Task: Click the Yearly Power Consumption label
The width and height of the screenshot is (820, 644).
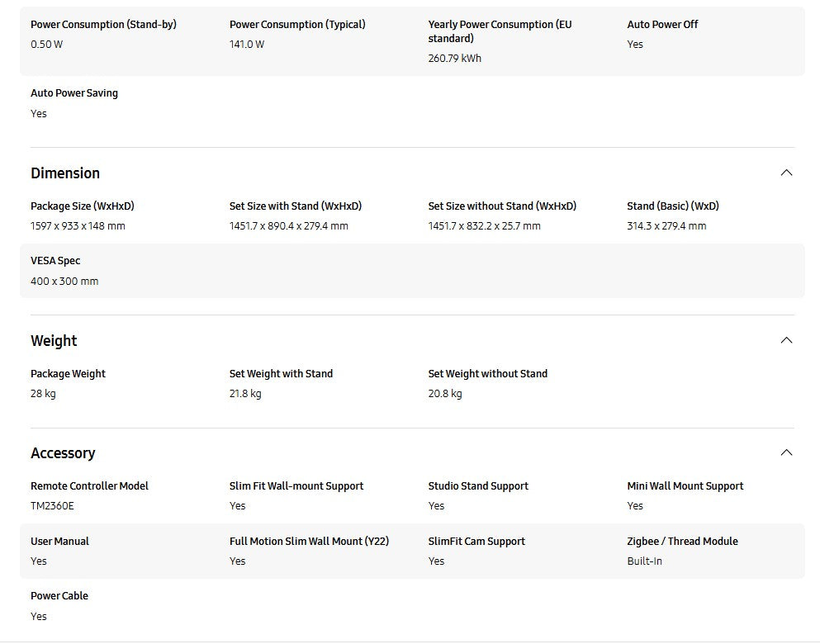Action: click(500, 31)
